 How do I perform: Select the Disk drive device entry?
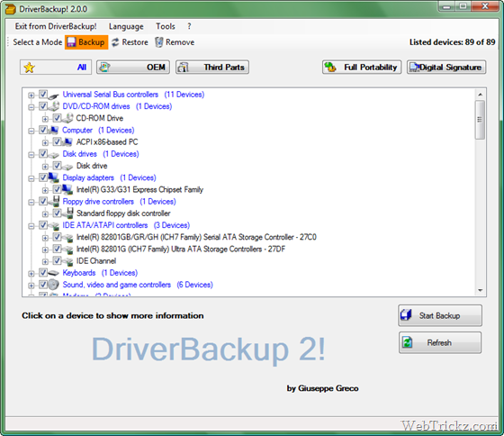tap(92, 166)
